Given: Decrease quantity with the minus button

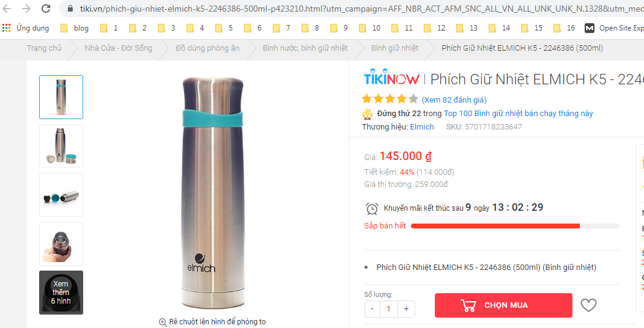Looking at the screenshot, I should click(372, 308).
